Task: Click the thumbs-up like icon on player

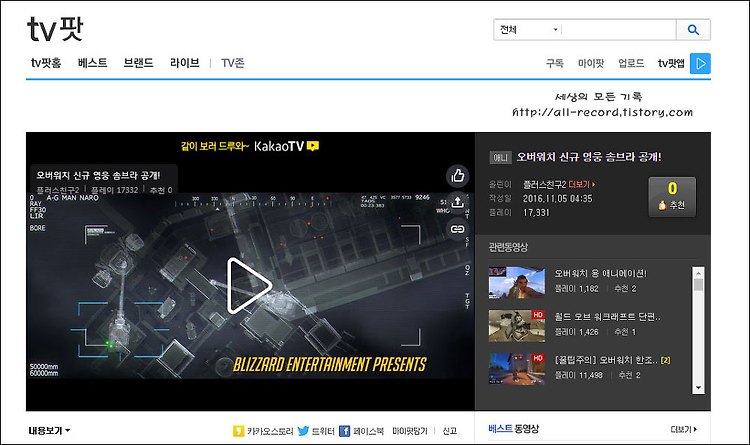Action: click(x=458, y=176)
